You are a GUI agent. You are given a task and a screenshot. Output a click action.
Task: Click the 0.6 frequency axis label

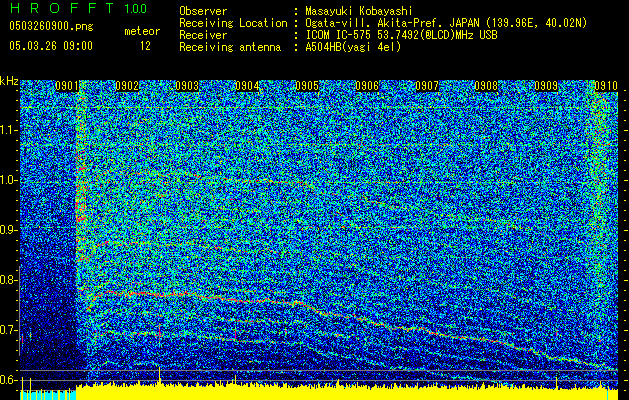8,380
